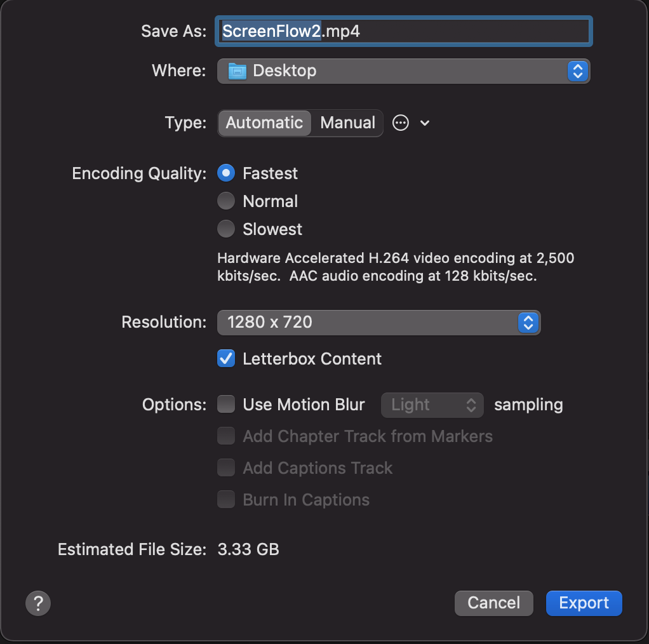
Task: Enable the Use Motion Blur checkbox
Action: (x=226, y=404)
